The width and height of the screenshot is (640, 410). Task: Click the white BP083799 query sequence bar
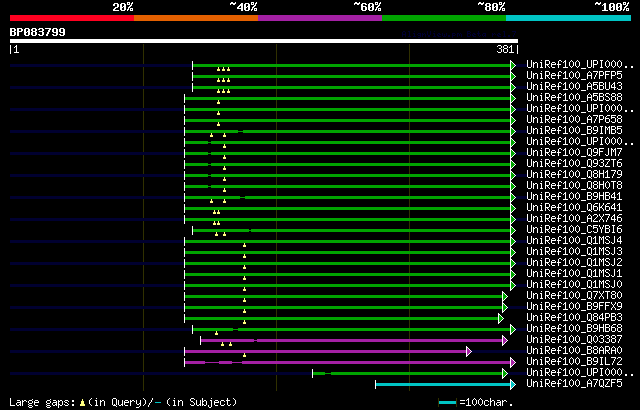264,41
